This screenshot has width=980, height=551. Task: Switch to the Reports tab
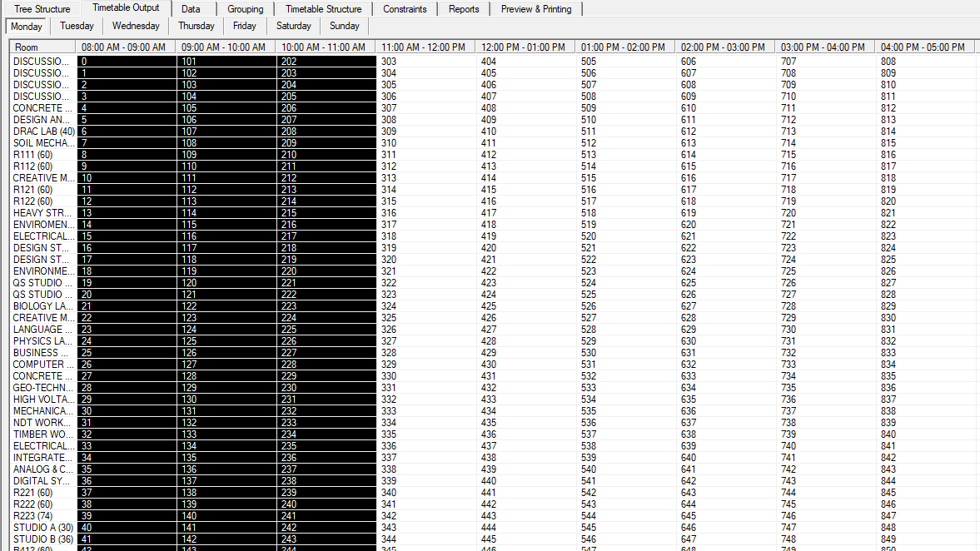click(x=463, y=9)
